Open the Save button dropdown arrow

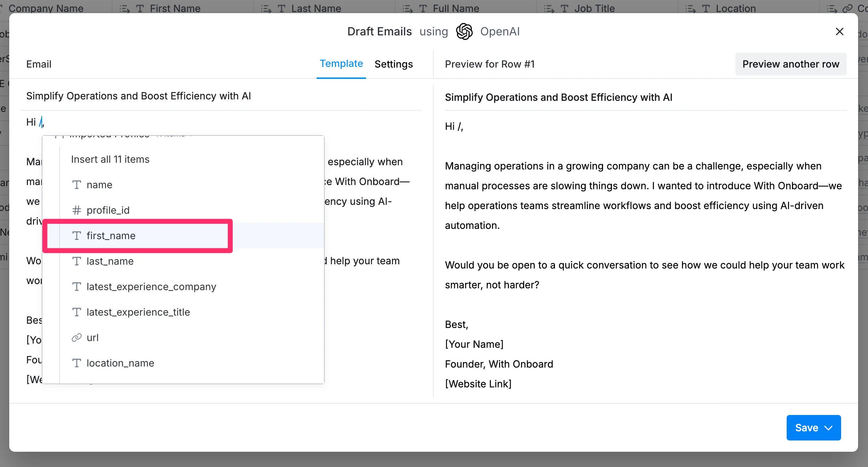[x=828, y=428]
